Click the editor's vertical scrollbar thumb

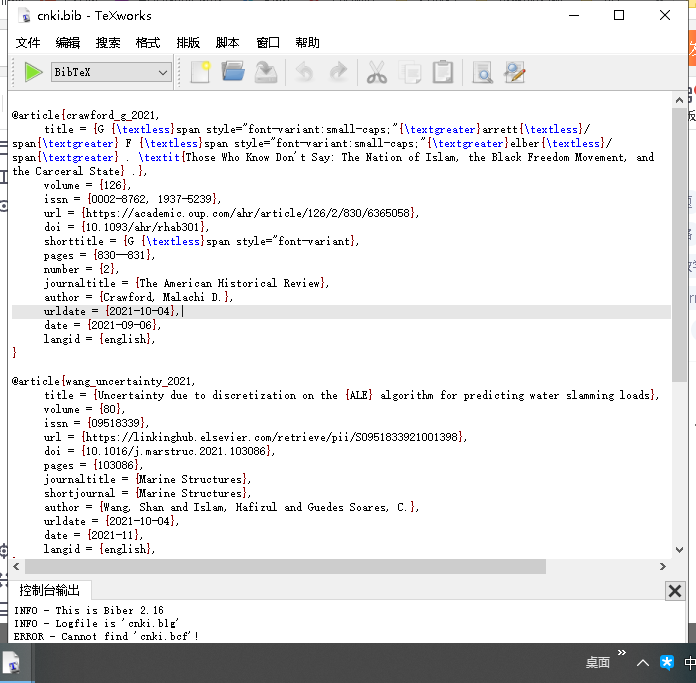679,244
